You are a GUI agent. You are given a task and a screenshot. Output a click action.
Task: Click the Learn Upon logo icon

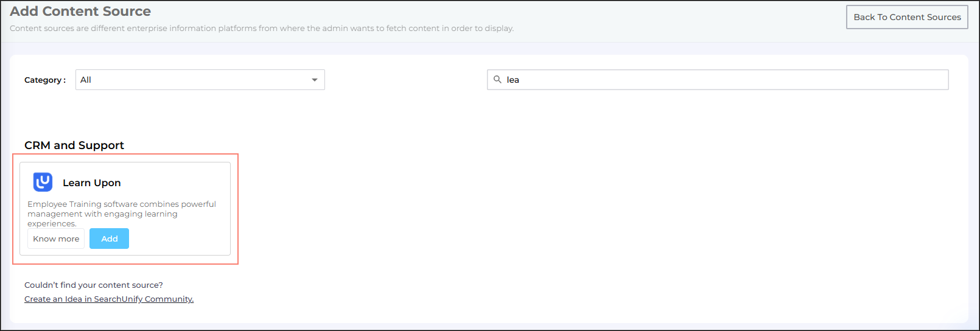[43, 182]
